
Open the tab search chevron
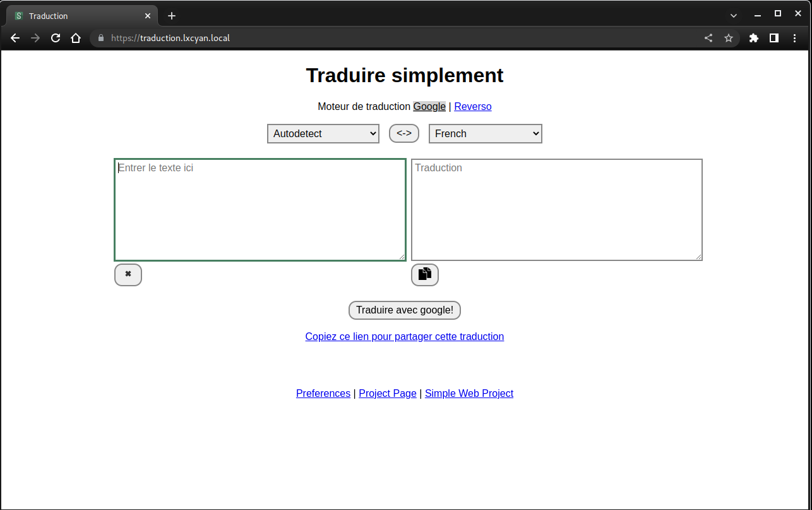(734, 15)
